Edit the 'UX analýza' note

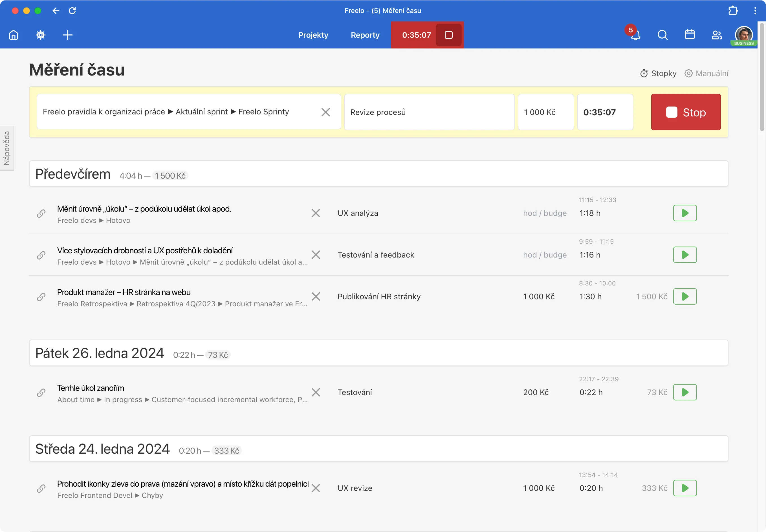click(358, 213)
